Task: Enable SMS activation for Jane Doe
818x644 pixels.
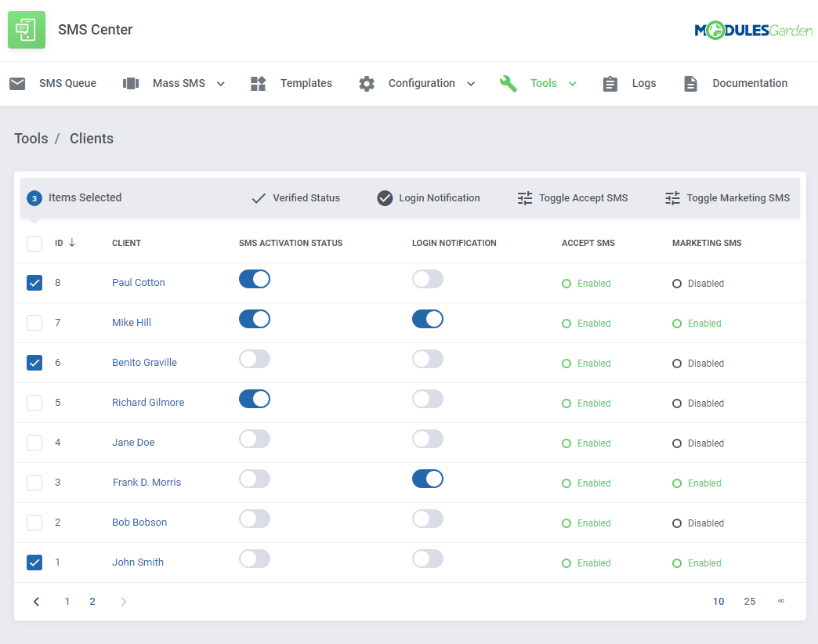Action: pos(255,439)
